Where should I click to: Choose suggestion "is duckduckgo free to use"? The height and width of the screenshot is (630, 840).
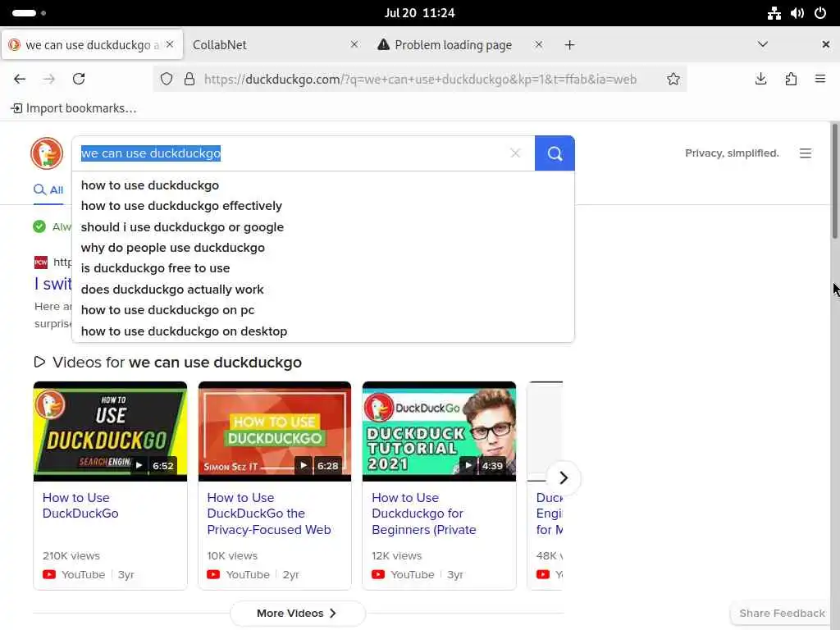323,268
